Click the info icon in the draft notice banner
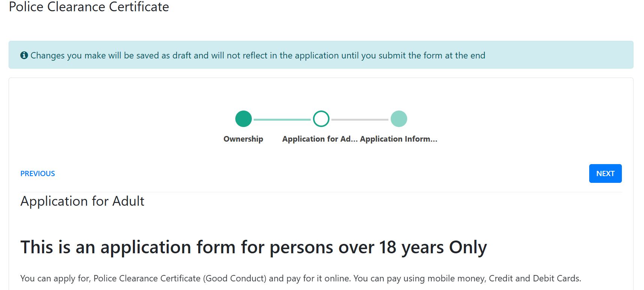Viewport: 644px width, 290px height. (24, 55)
